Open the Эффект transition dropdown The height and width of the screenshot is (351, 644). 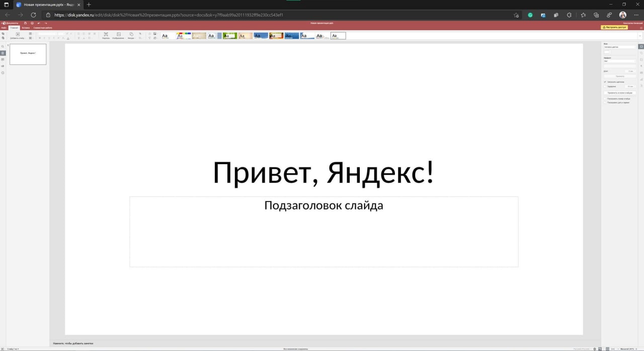pyautogui.click(x=620, y=61)
